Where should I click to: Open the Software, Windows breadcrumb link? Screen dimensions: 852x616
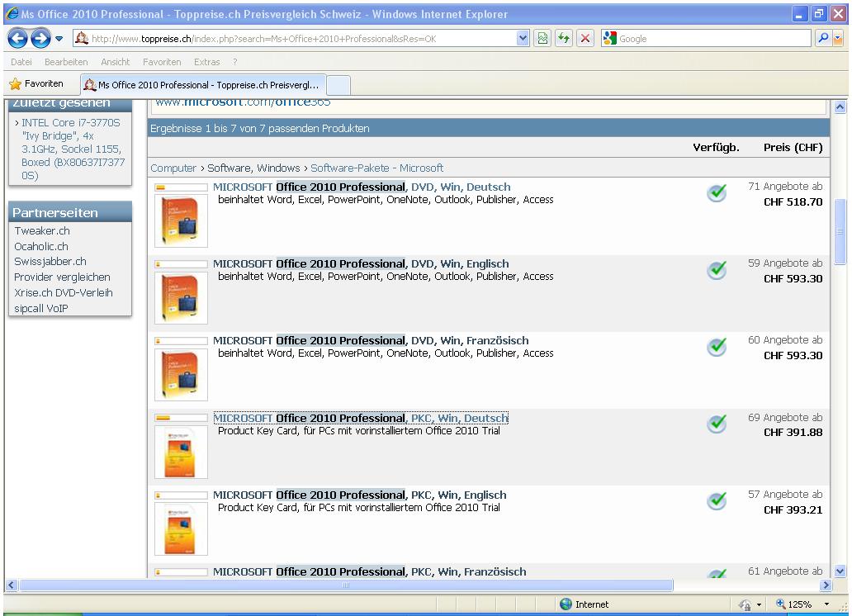[253, 168]
